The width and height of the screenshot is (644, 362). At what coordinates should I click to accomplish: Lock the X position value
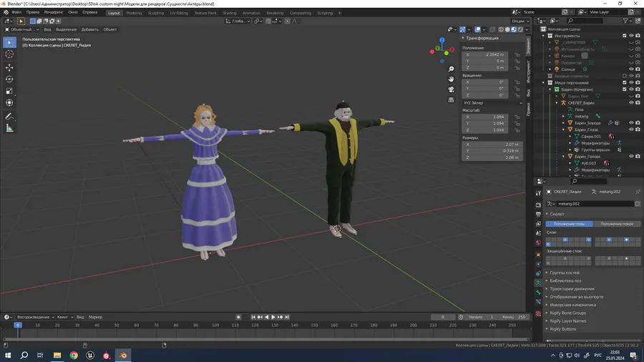[517, 54]
